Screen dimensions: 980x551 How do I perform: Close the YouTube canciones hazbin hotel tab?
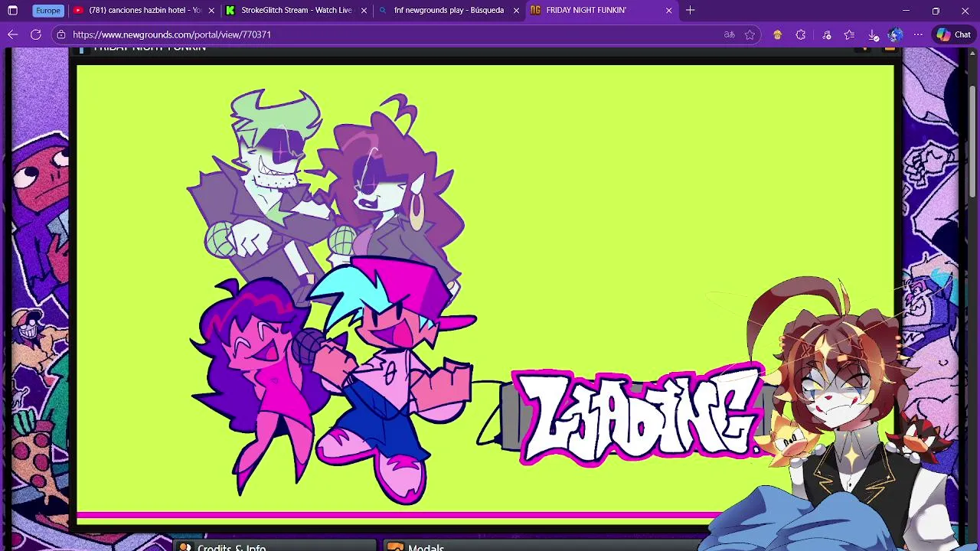[x=211, y=11]
